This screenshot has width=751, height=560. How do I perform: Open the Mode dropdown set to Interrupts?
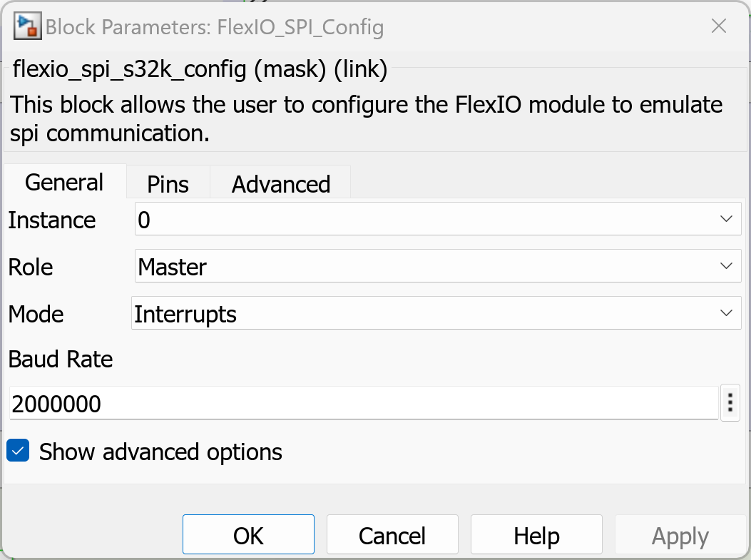[x=436, y=314]
